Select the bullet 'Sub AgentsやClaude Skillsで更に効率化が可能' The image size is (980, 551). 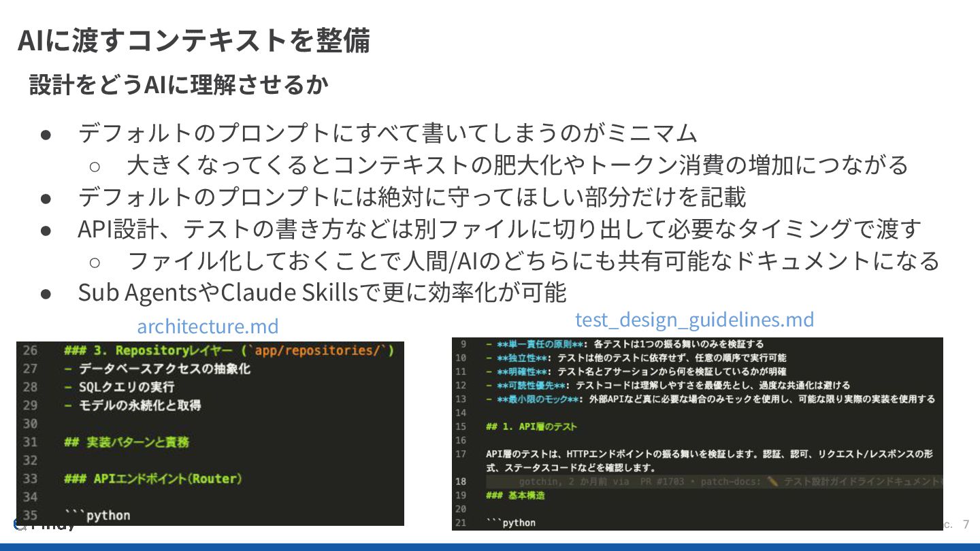[322, 293]
